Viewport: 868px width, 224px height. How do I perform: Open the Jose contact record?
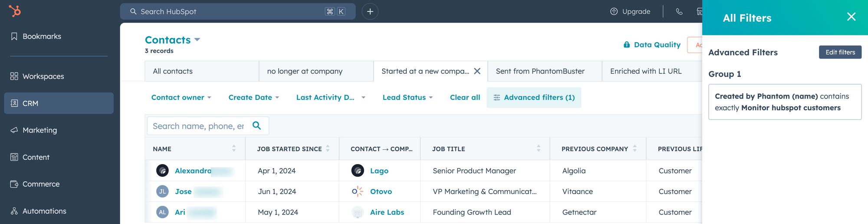click(x=183, y=192)
